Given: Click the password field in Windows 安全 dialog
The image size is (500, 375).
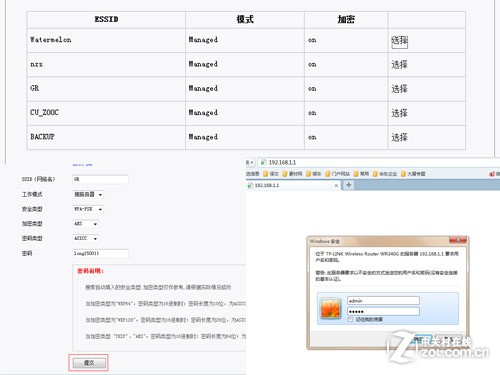Looking at the screenshot, I should 383,312.
